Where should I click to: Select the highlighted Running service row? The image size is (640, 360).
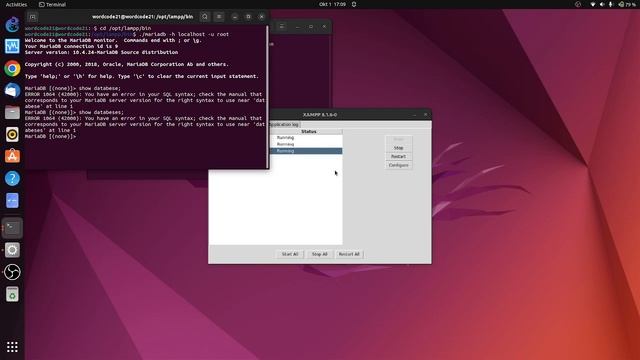point(306,151)
